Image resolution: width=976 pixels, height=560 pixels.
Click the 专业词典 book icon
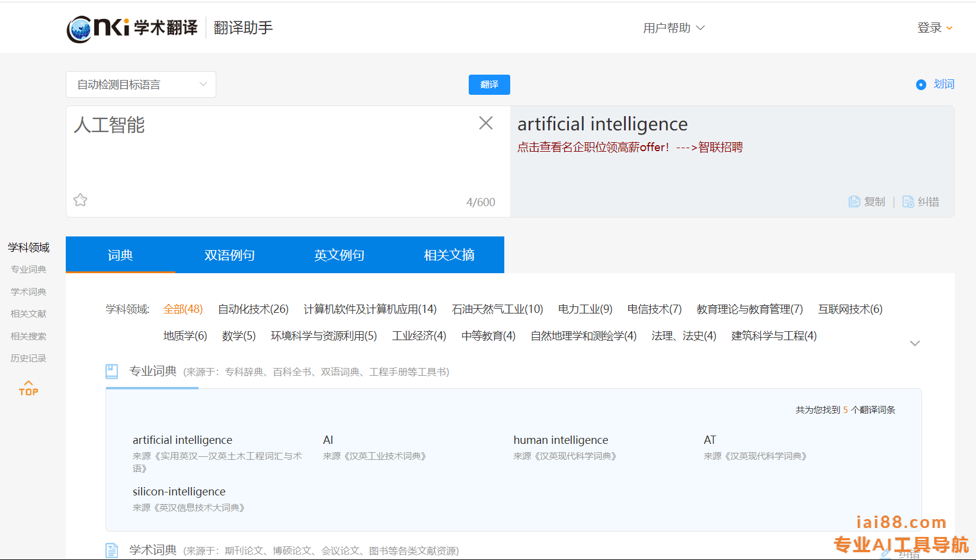coord(111,372)
